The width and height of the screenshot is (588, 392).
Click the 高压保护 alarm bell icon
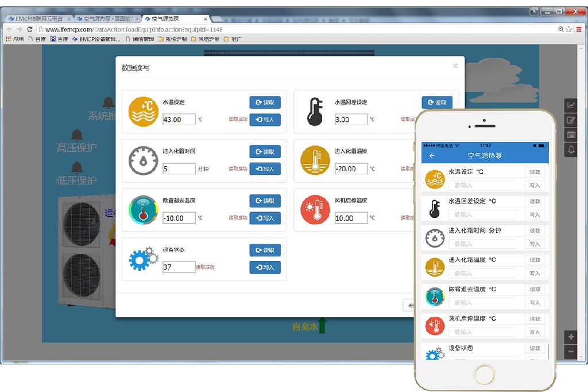click(x=77, y=134)
